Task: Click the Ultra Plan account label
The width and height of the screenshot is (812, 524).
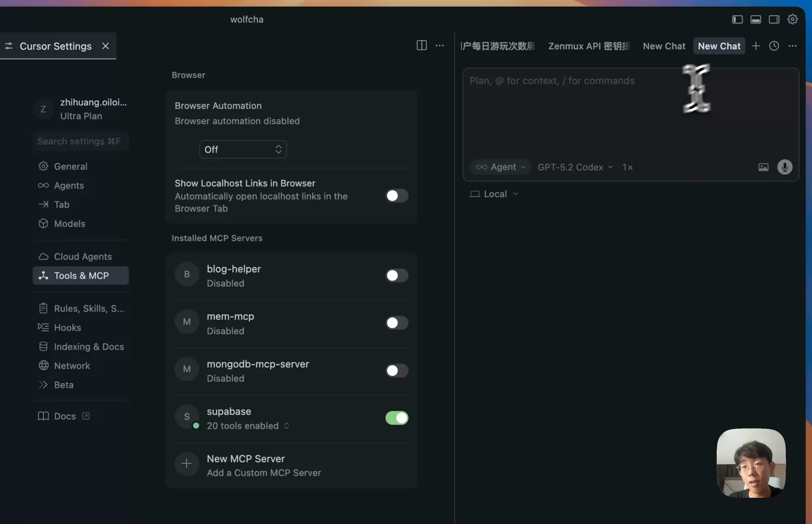Action: (81, 116)
